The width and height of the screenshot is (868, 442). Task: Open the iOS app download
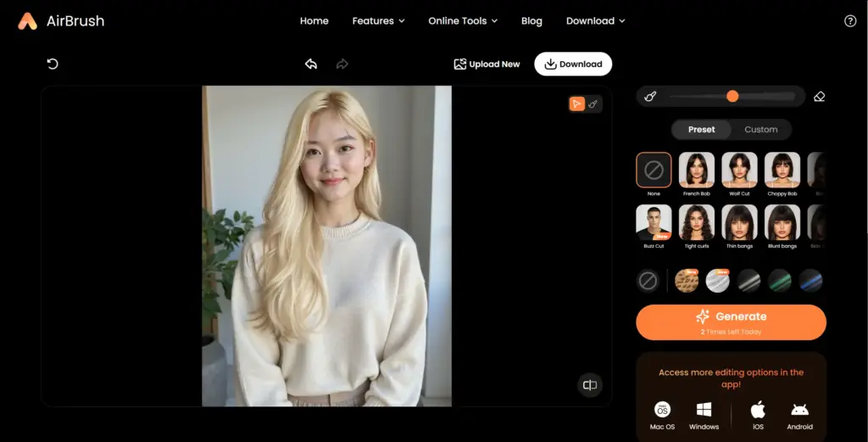point(758,416)
